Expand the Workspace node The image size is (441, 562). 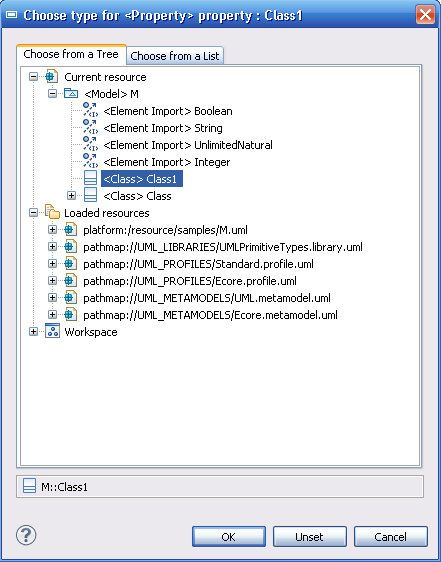click(x=33, y=332)
